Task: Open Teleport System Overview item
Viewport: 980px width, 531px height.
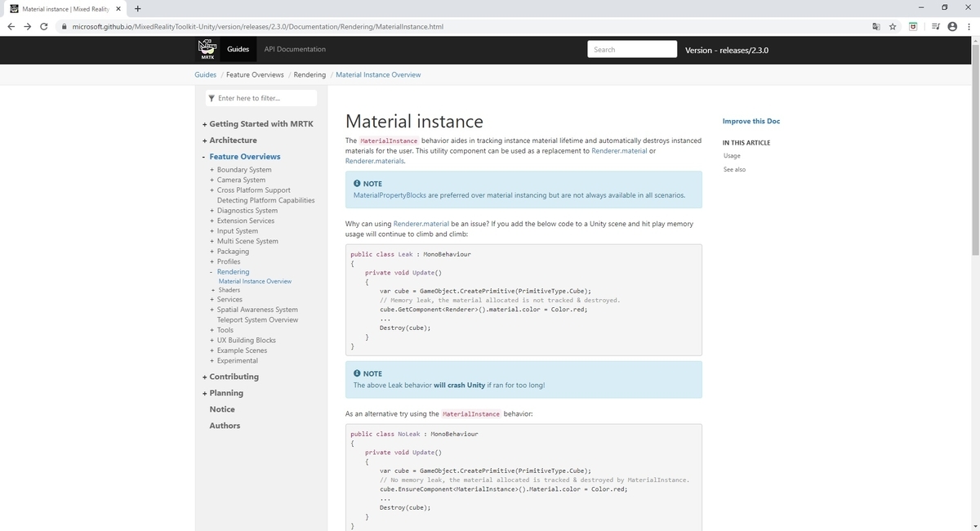Action: pos(257,319)
